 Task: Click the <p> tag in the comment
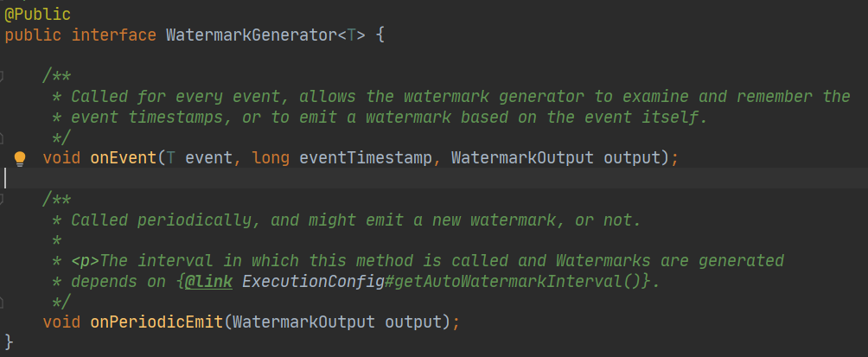(86, 261)
